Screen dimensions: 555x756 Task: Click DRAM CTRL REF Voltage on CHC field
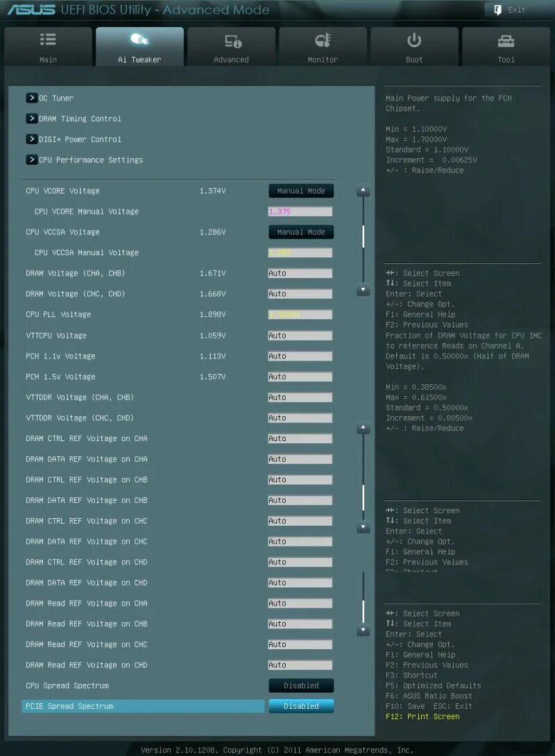tap(300, 521)
